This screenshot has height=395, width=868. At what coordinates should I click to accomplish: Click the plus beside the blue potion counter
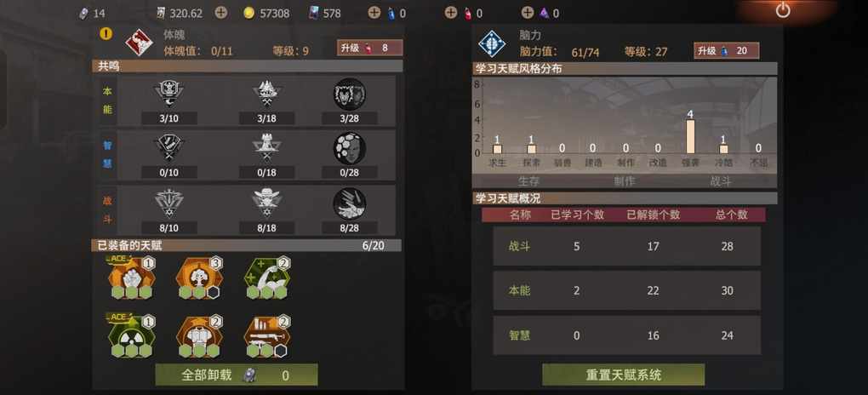(374, 13)
